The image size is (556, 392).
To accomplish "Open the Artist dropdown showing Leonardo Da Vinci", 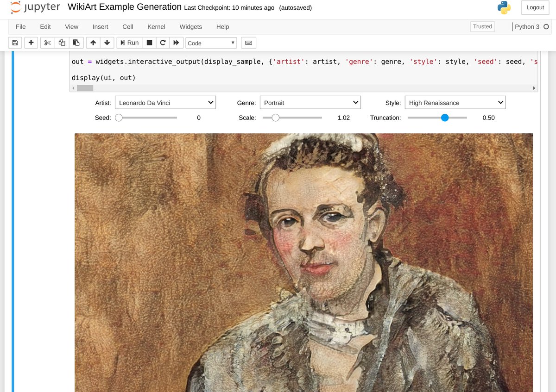I will point(165,103).
